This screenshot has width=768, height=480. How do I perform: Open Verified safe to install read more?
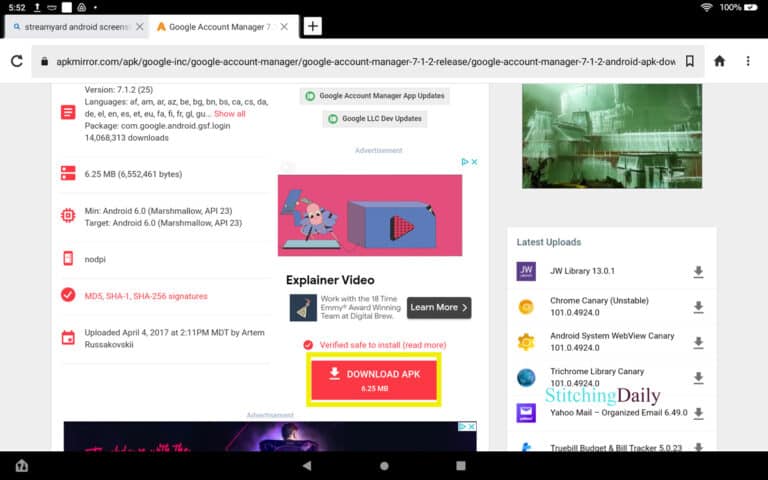383,345
